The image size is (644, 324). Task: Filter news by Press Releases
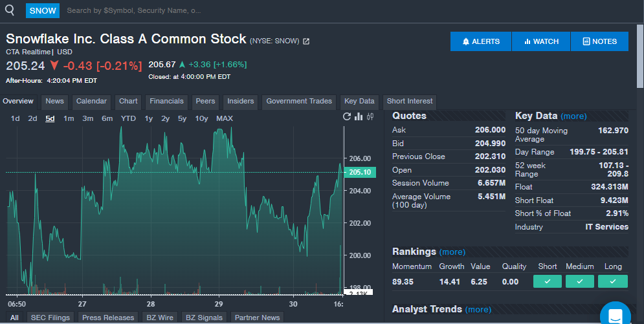(108, 318)
